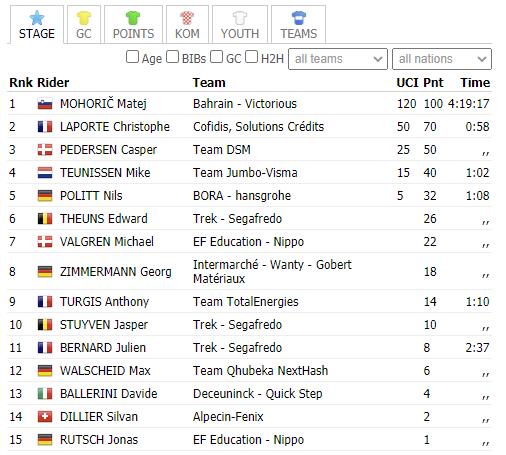This screenshot has width=506, height=455.
Task: Open rider STUYVEN Jasper link
Action: (x=104, y=325)
